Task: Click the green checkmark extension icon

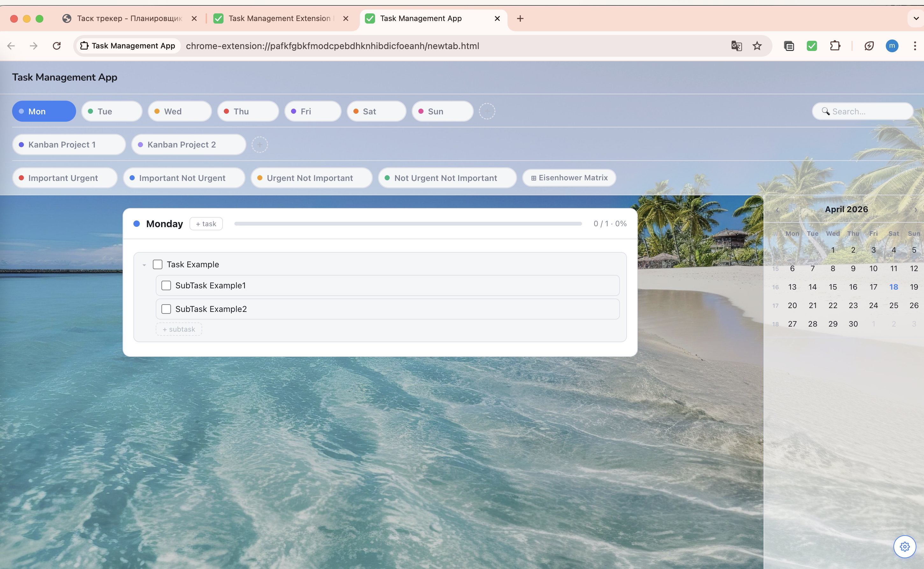Action: (812, 46)
